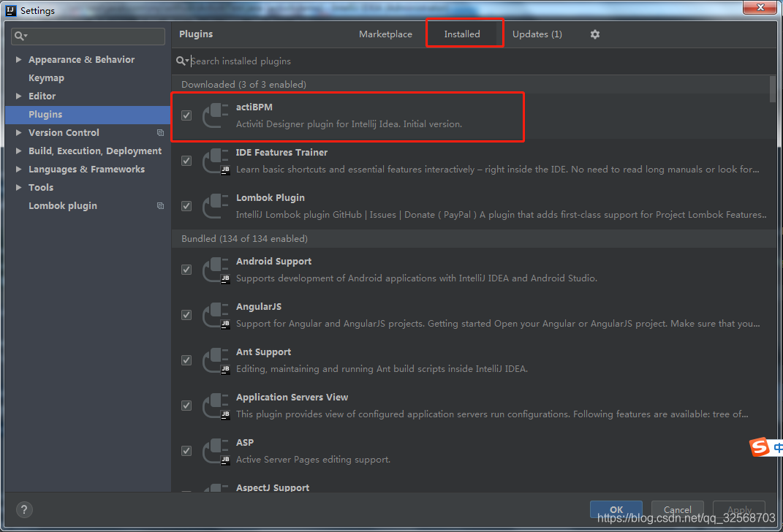
Task: Expand the Editor settings node
Action: (18, 96)
